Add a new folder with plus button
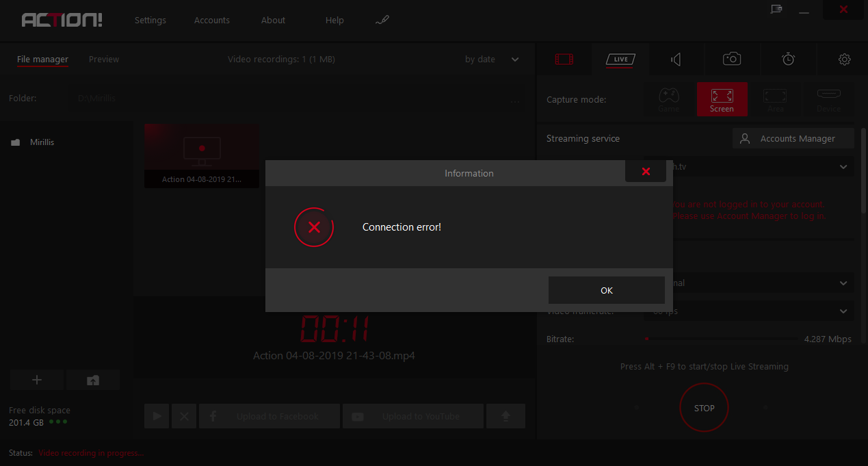 pos(37,380)
